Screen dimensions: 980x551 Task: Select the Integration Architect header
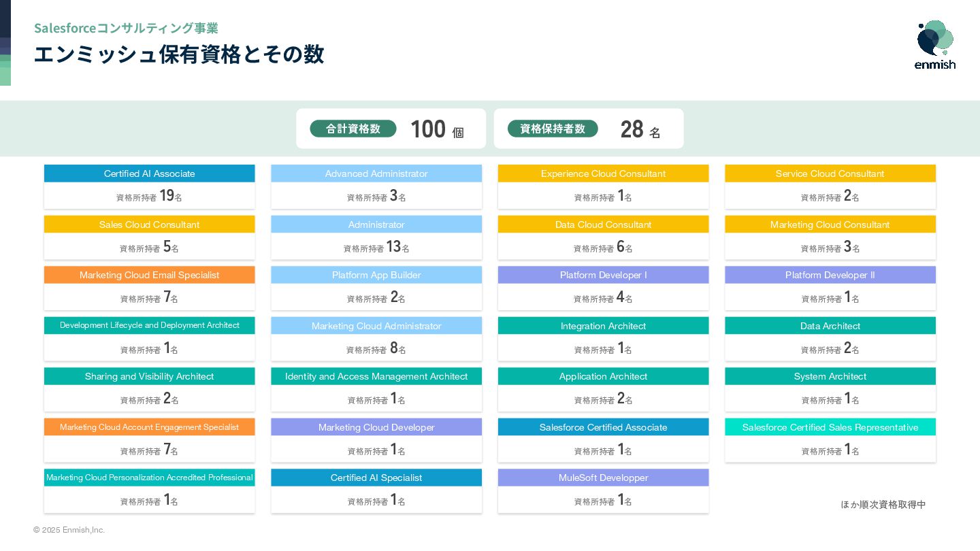[x=603, y=326]
